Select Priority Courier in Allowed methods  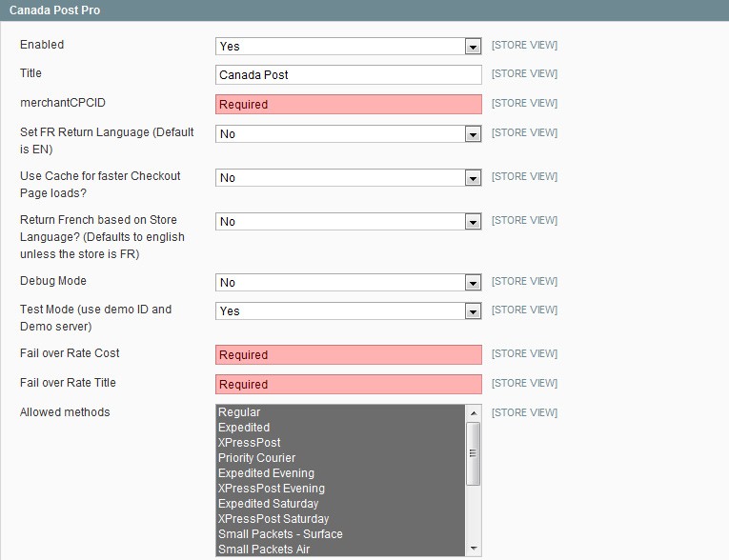[x=340, y=458]
